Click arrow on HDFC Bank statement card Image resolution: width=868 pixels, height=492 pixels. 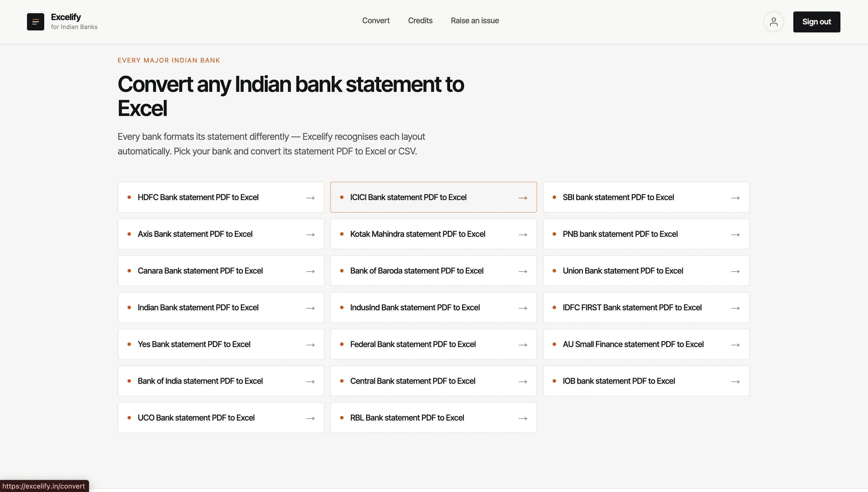pos(310,198)
